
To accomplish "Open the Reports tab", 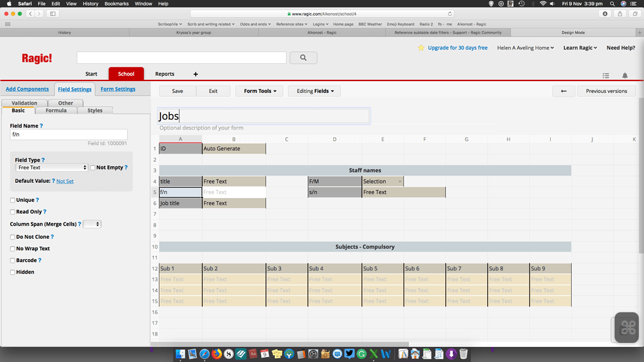I will point(165,74).
